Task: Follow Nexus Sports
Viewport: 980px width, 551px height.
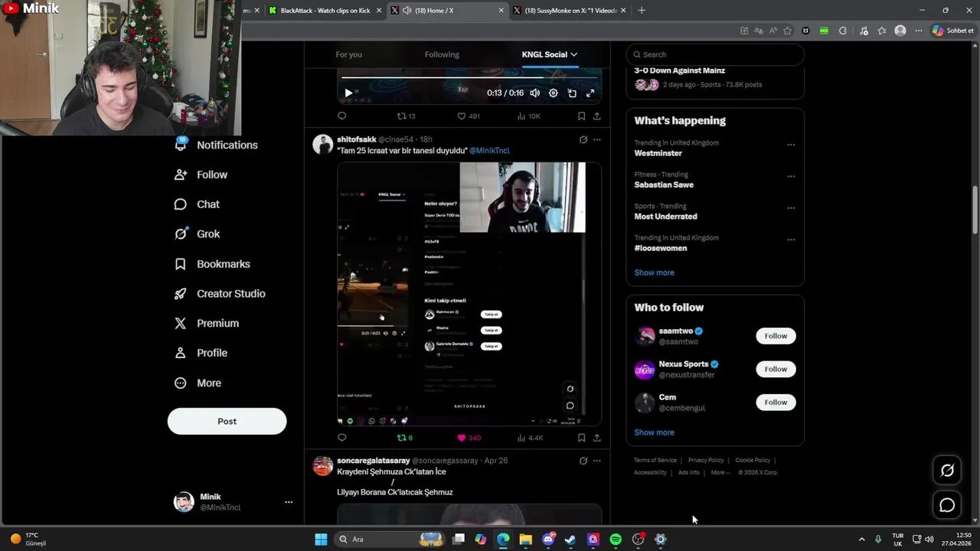Action: coord(776,369)
